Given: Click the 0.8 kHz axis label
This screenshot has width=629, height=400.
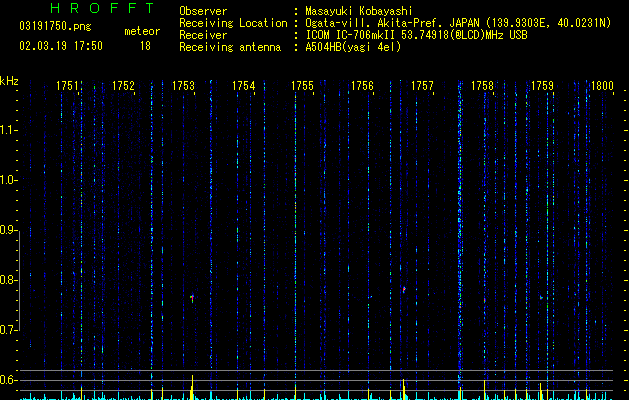Looking at the screenshot, I should [7, 280].
